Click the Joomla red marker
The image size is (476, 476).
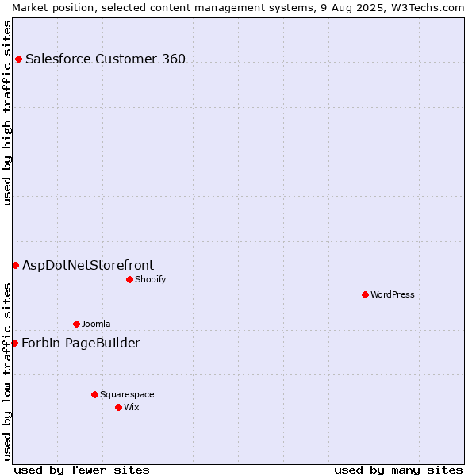(76, 324)
